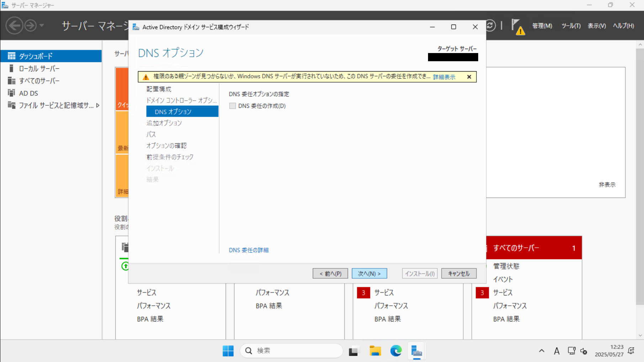The width and height of the screenshot is (644, 362).
Task: Click the file services icon in sidebar
Action: pos(11,105)
